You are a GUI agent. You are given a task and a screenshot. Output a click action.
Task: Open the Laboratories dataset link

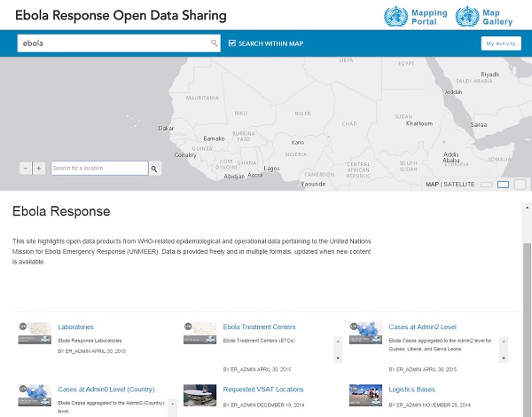[75, 327]
